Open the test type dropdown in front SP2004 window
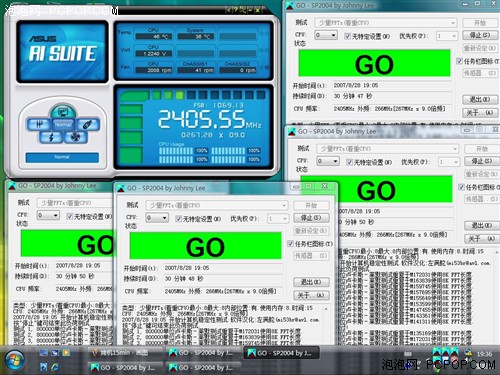The image size is (500, 375). pyautogui.click(x=217, y=205)
